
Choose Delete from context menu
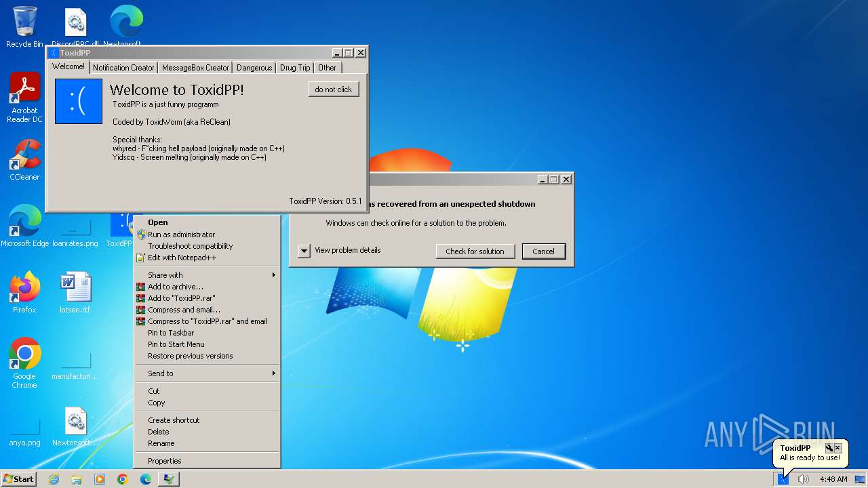pos(207,432)
